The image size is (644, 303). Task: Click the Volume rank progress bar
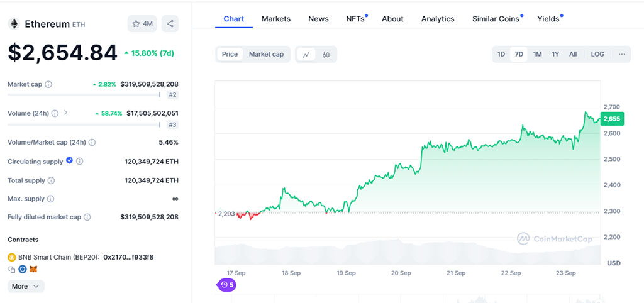84,125
